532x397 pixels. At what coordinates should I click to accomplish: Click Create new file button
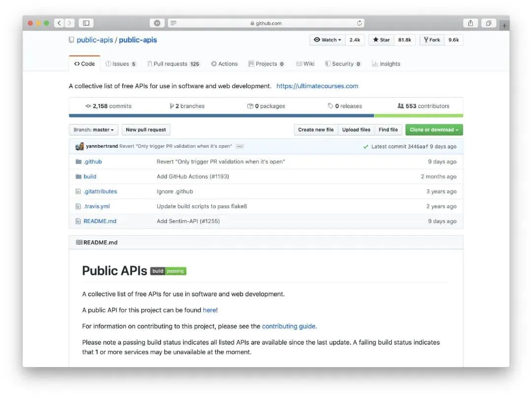coord(316,130)
